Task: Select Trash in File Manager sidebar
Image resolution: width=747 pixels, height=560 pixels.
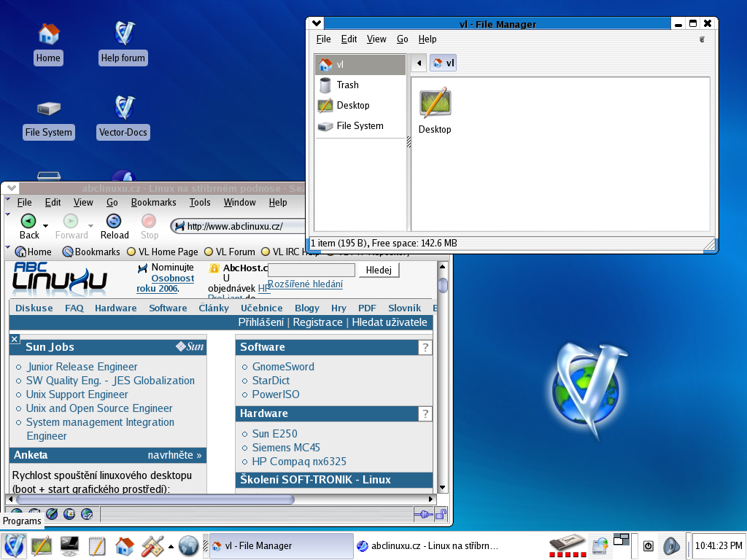Action: pyautogui.click(x=360, y=85)
